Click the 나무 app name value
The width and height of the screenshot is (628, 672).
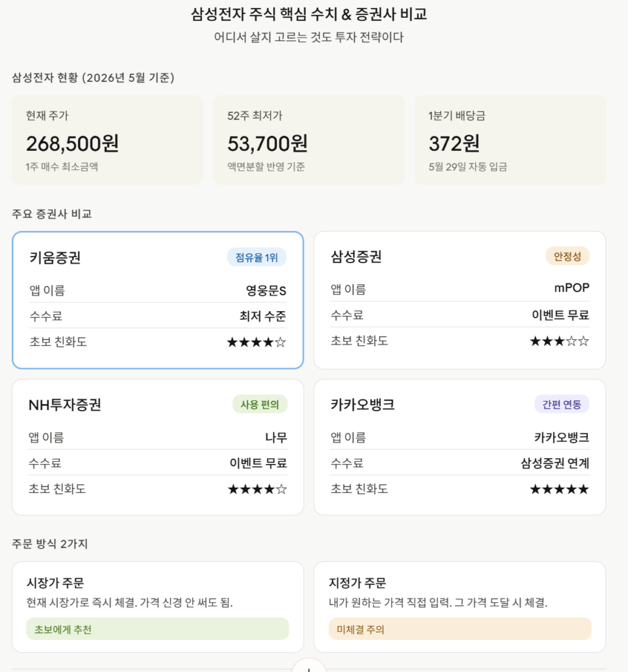[276, 438]
